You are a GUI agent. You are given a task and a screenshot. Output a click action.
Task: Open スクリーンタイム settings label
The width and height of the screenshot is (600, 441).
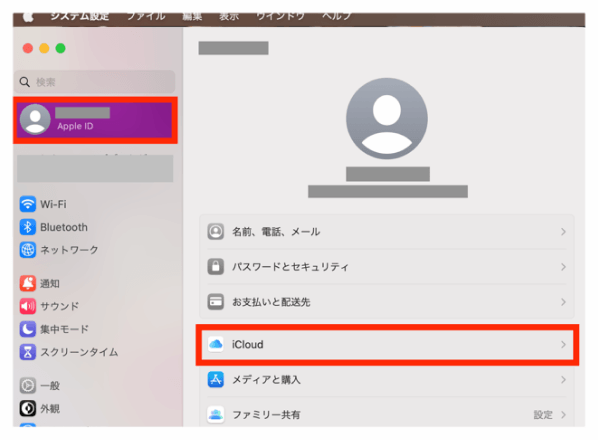pos(79,352)
